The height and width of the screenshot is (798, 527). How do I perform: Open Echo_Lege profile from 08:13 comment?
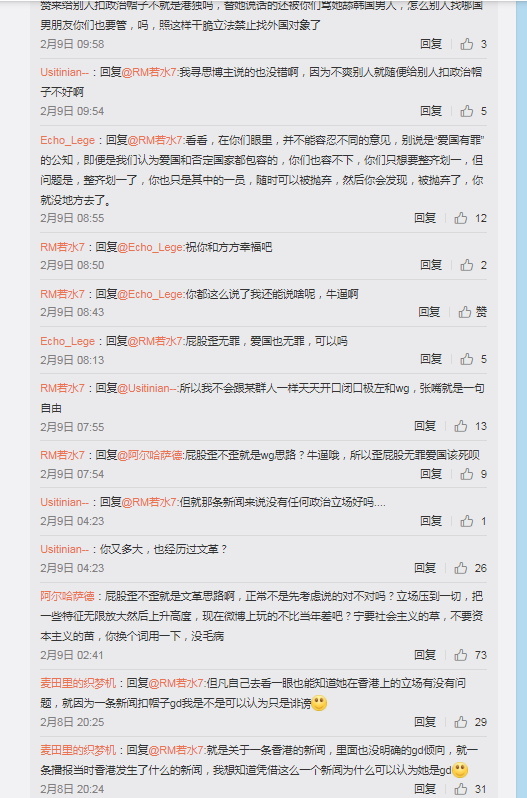pyautogui.click(x=68, y=341)
